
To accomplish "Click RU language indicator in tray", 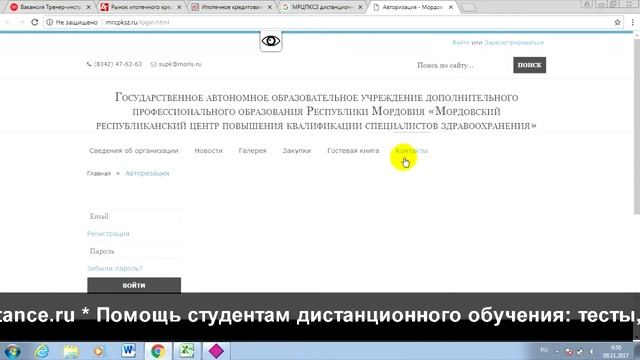I will click(x=544, y=350).
